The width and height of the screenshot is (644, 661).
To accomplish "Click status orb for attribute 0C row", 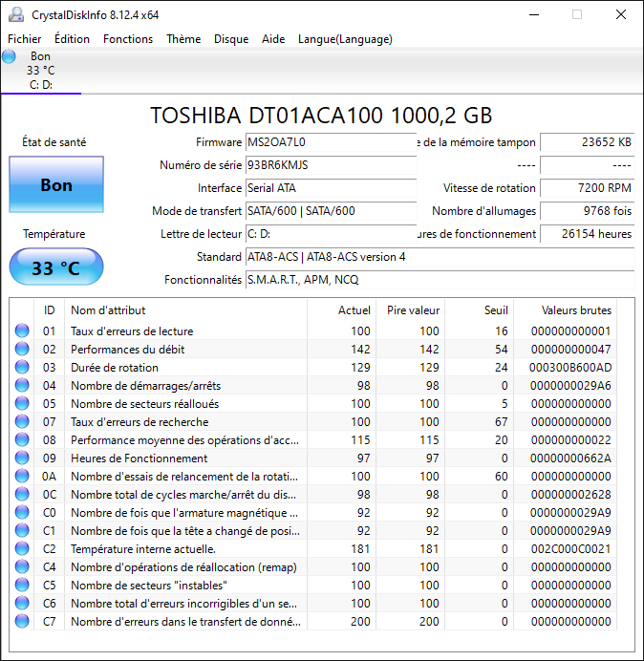I will [x=22, y=494].
